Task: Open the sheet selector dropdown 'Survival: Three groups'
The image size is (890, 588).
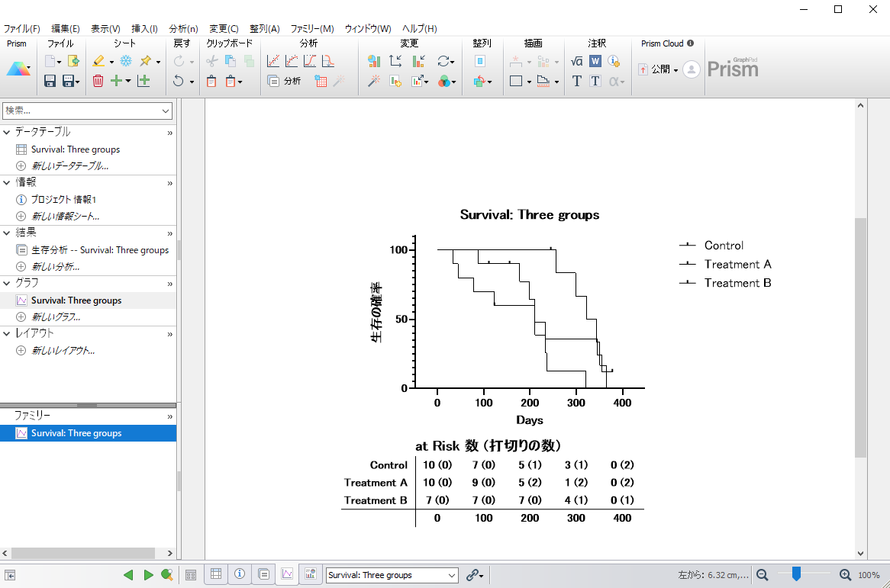Action: tap(392, 575)
